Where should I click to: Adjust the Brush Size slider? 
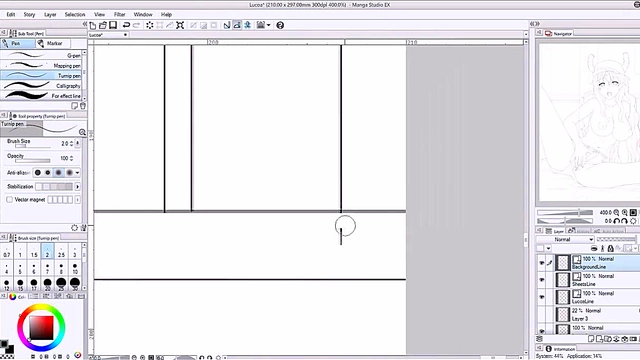point(33,146)
